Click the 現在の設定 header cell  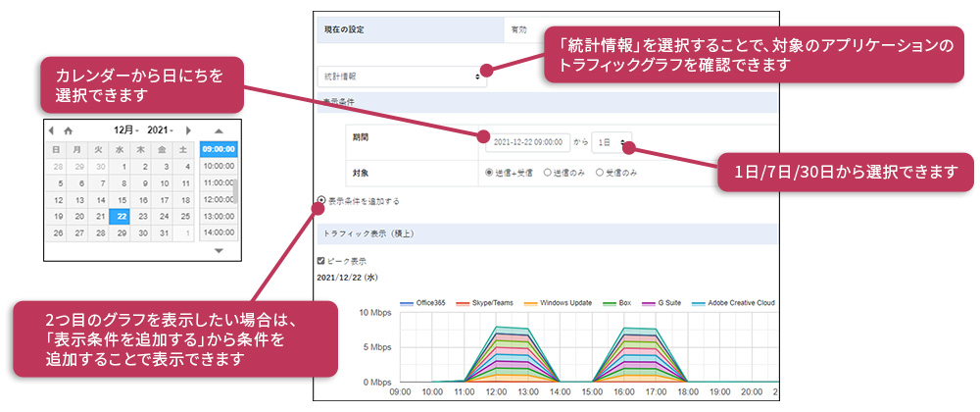(x=411, y=30)
